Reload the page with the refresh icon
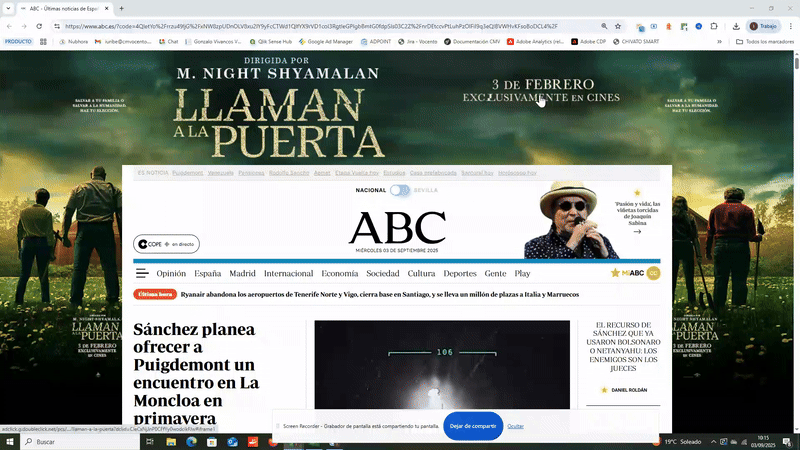Viewport: 800px width, 450px height. point(41,26)
